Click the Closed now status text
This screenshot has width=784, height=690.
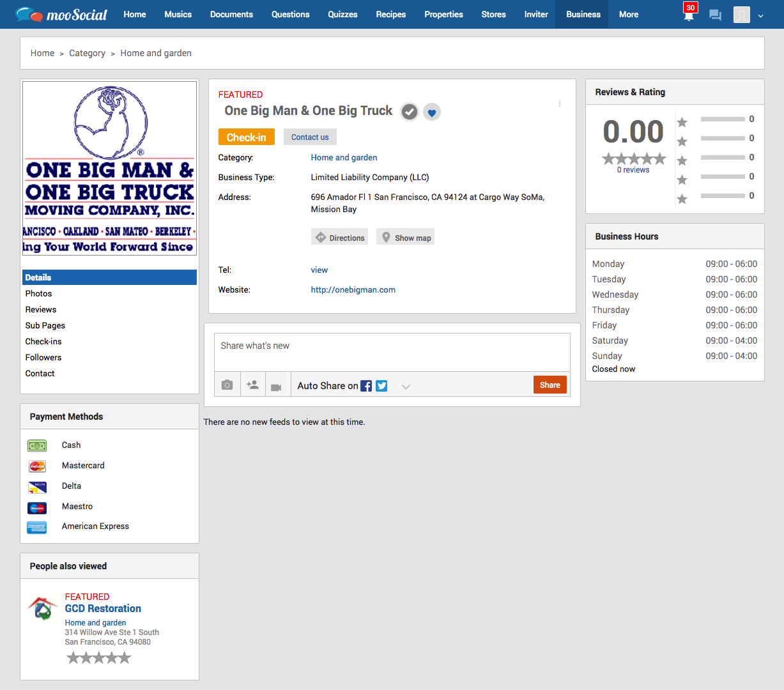613,369
